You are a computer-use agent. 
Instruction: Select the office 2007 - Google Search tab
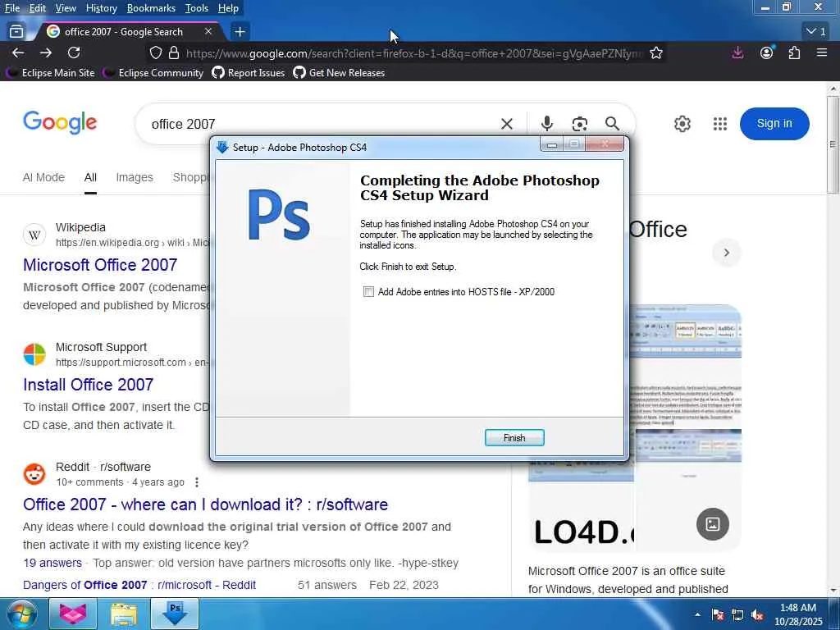[124, 32]
